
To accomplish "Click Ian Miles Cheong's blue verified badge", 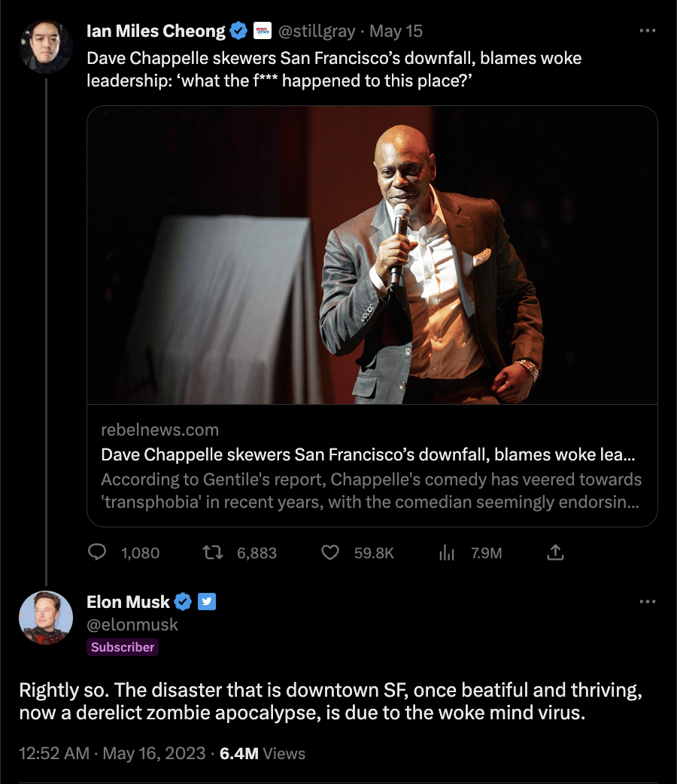I will (x=238, y=31).
